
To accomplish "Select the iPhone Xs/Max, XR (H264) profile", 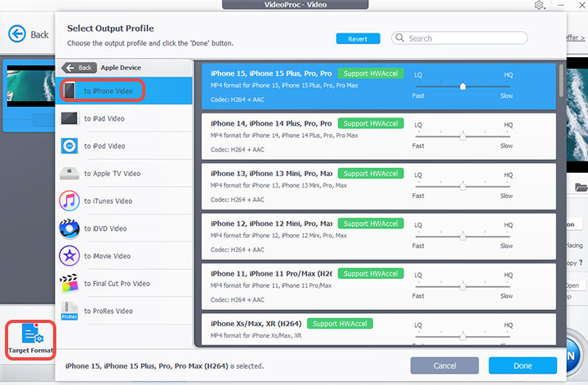I will (379, 330).
